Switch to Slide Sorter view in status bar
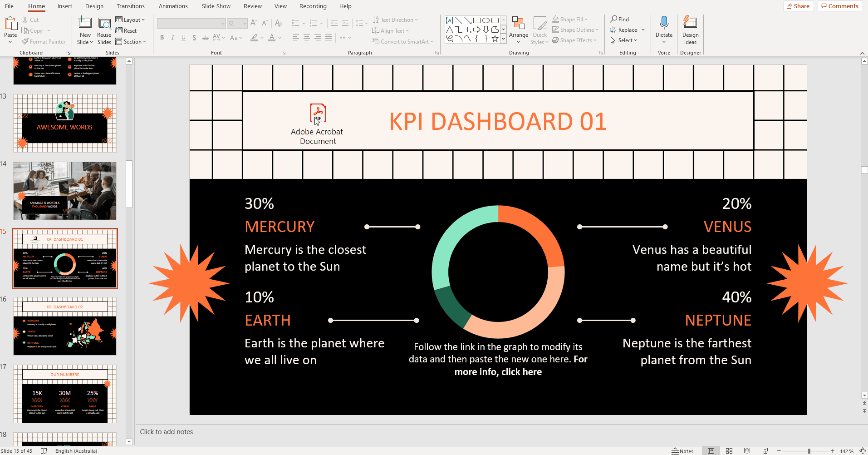 pyautogui.click(x=729, y=451)
